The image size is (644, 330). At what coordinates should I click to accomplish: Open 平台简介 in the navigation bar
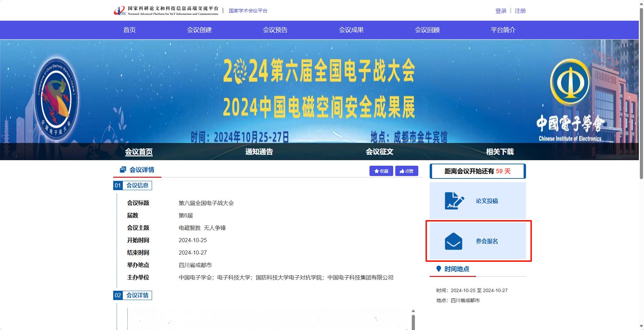point(503,30)
